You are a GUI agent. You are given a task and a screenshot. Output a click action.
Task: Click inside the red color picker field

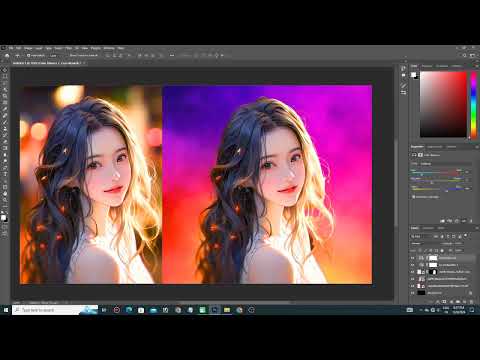(443, 104)
